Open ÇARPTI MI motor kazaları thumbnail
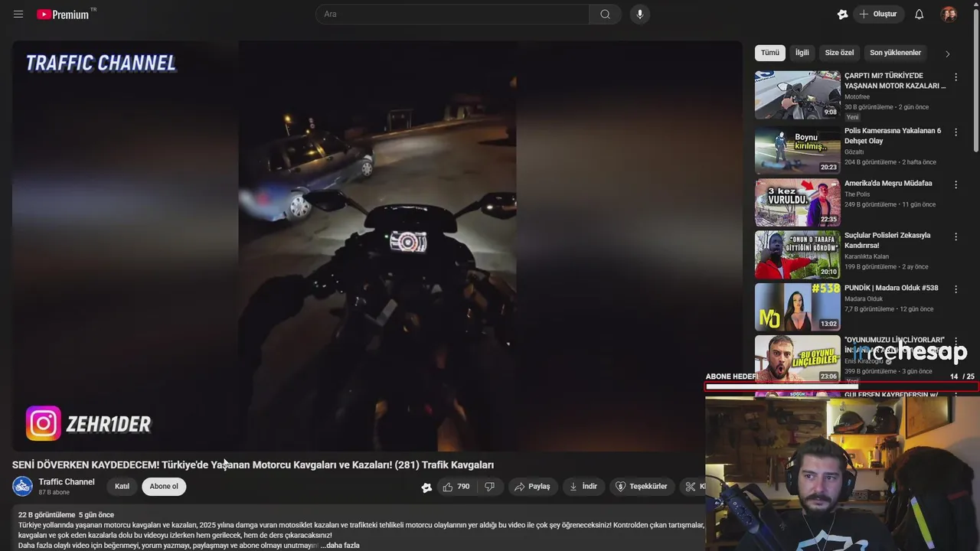This screenshot has width=980, height=551. click(797, 95)
